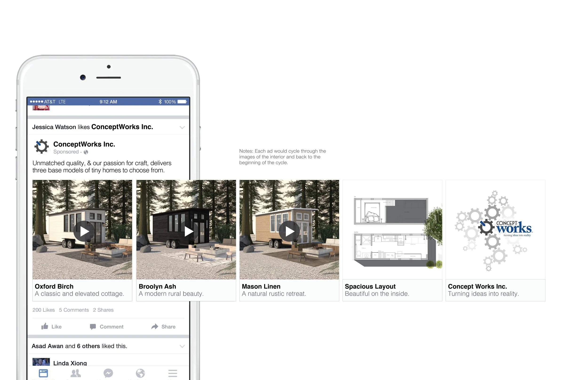Expand the chevron on Jessica Watson's post

[182, 128]
